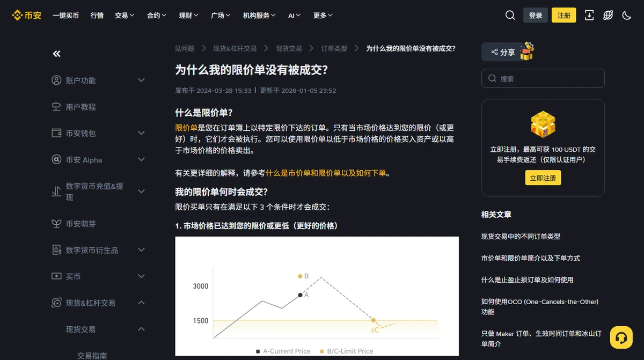This screenshot has height=360, width=644.
Task: Go to 一键买币 in top nav
Action: click(x=65, y=16)
